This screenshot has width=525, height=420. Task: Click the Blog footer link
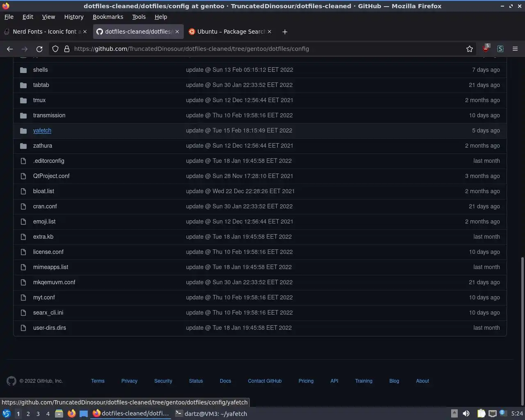[x=394, y=381]
